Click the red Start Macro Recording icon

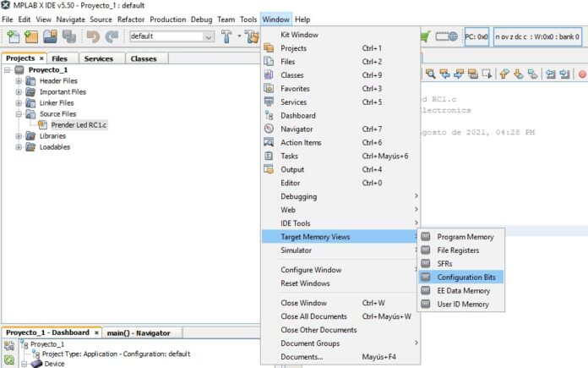[x=582, y=74]
